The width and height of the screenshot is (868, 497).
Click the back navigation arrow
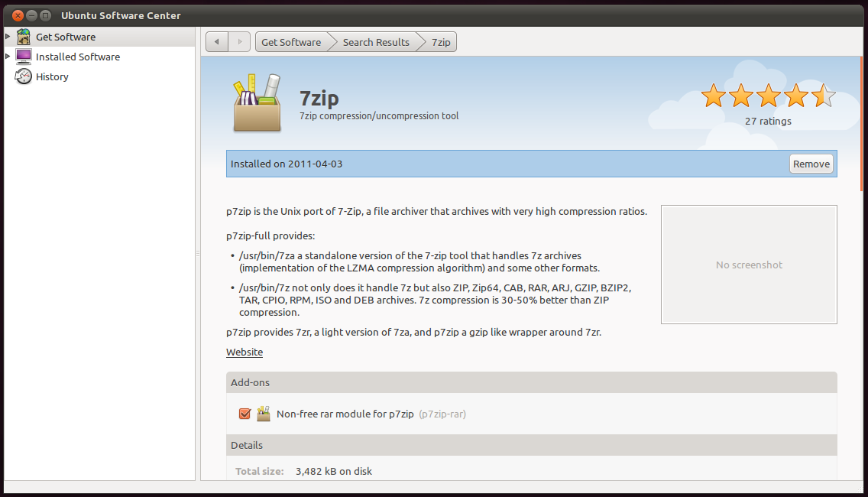point(216,41)
